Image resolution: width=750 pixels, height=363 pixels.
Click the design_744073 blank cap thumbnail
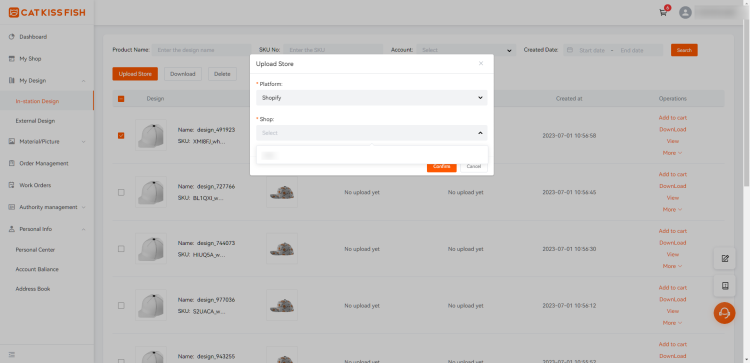point(151,249)
